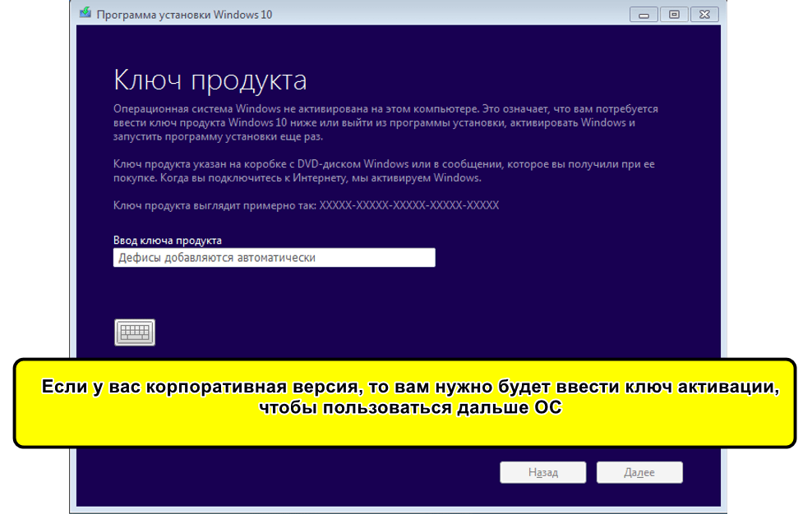Focus the product key input field
Viewport: 812px width, 514px height.
274,258
